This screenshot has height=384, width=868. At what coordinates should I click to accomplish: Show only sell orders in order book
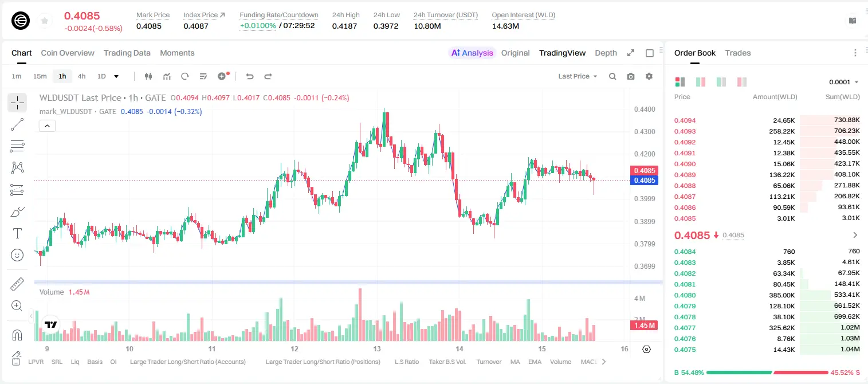742,82
